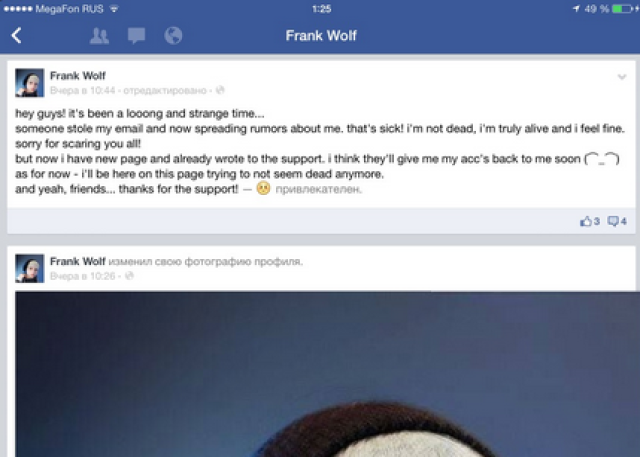The width and height of the screenshot is (640, 457).
Task: Open the messages chat bubble icon
Action: pyautogui.click(x=136, y=36)
